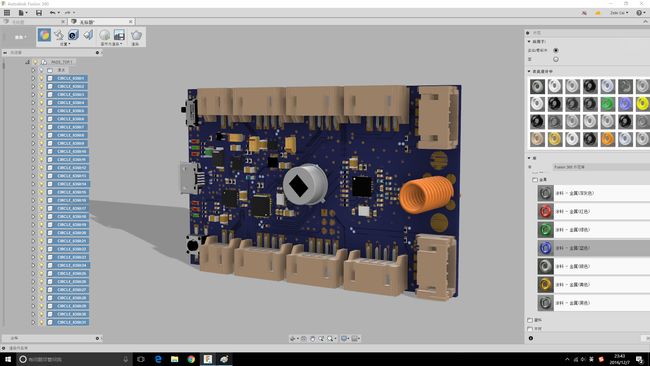Pick the orange swatch in design materials
This screenshot has height=366, width=650.
[x=607, y=139]
